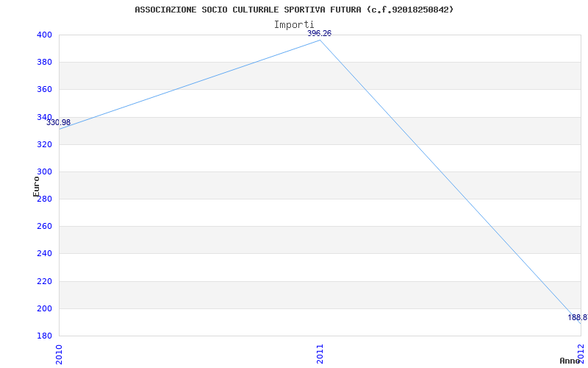Image resolution: width=588 pixels, height=368 pixels.
Task: Click the 330.98 data label
Action: coord(59,122)
